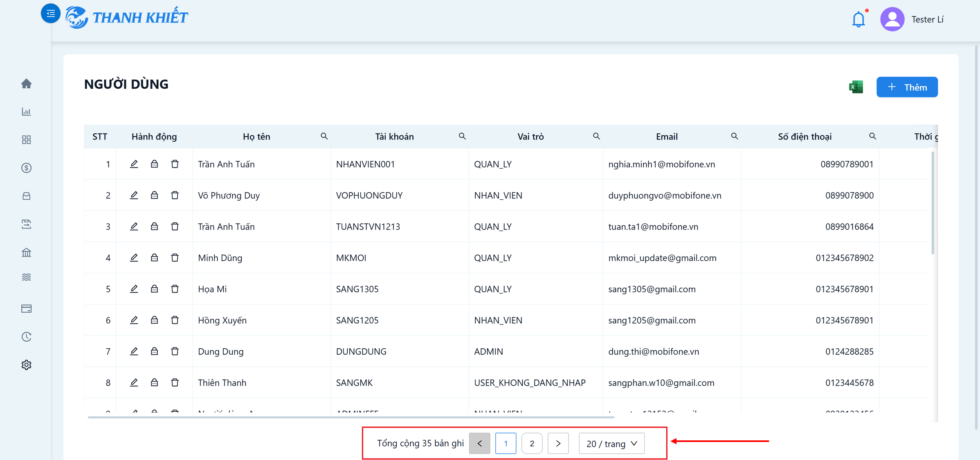This screenshot has width=980, height=460.
Task: Click phone number 0124288285
Action: pos(849,352)
